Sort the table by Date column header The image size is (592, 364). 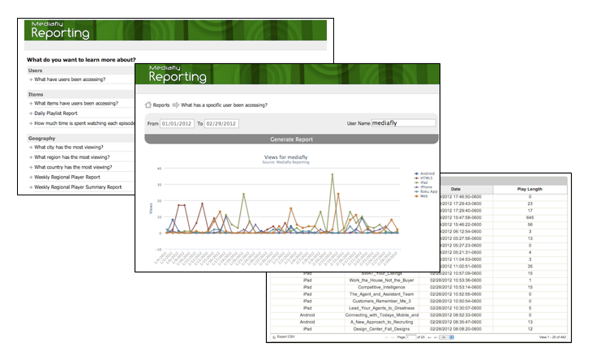(x=456, y=189)
